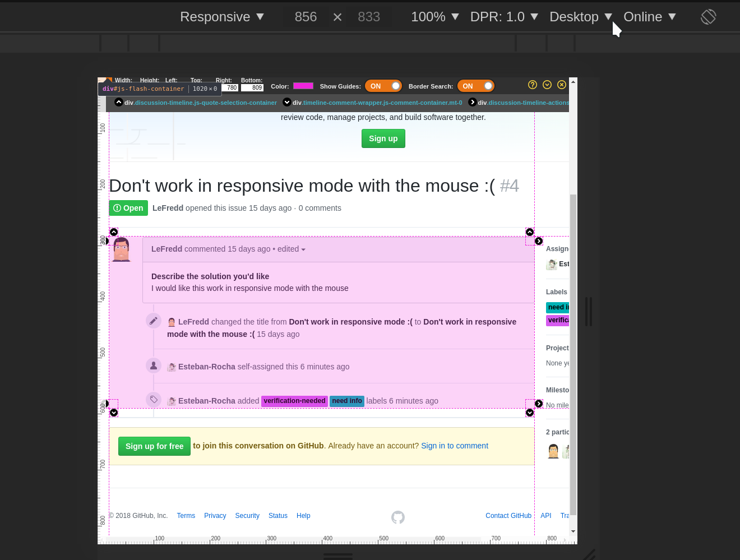This screenshot has width=740, height=560.
Task: Open the Desktop device type dropdown
Action: click(x=581, y=17)
